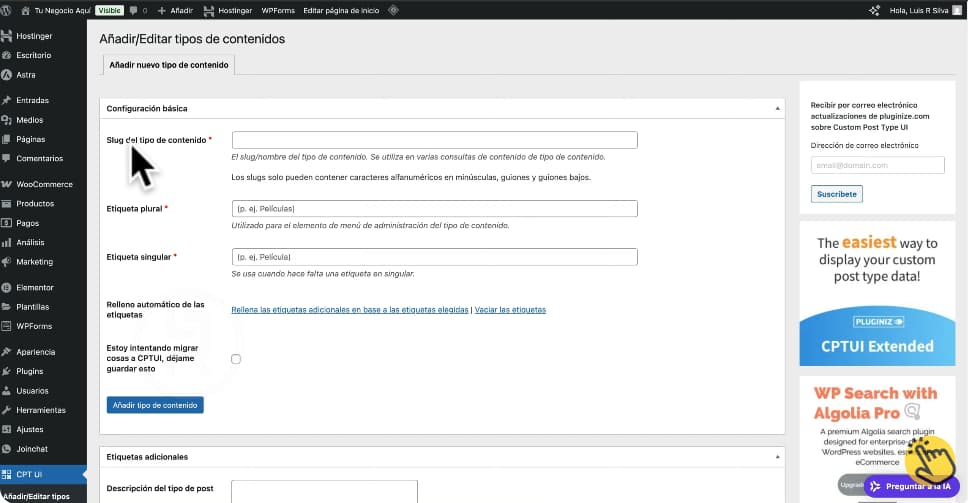Open the Páginas pages icon
The width and height of the screenshot is (968, 503).
[x=7, y=139]
